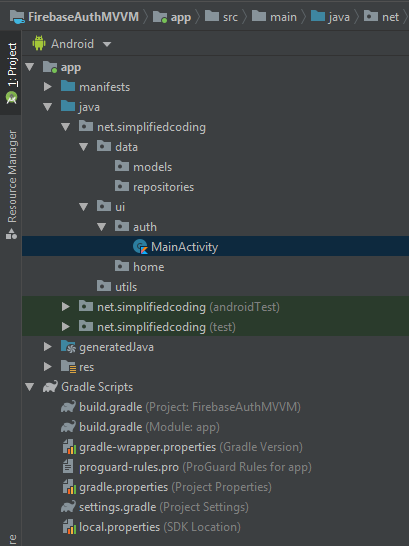Click the repositories package icon
Viewport: 409px width, 546px height.
[x=122, y=186]
